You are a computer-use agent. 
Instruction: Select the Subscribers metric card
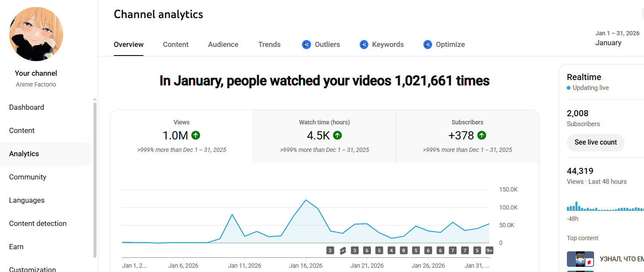pos(467,136)
